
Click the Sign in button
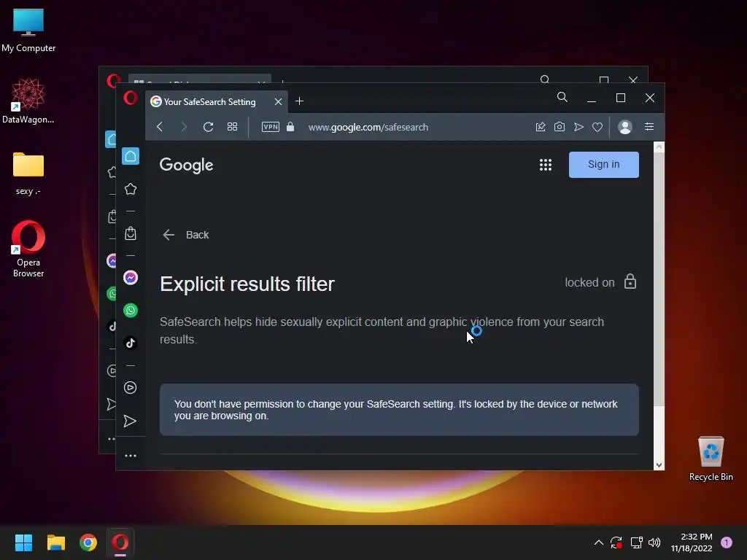pyautogui.click(x=603, y=164)
